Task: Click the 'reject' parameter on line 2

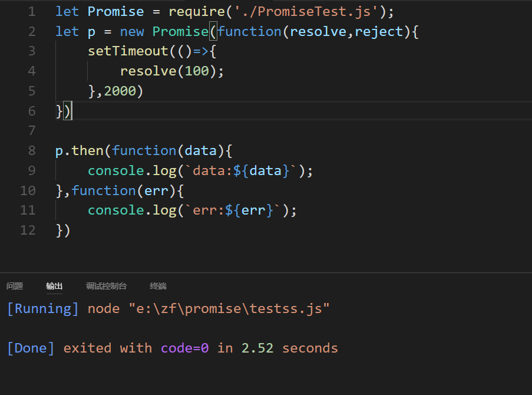Action: [x=379, y=32]
